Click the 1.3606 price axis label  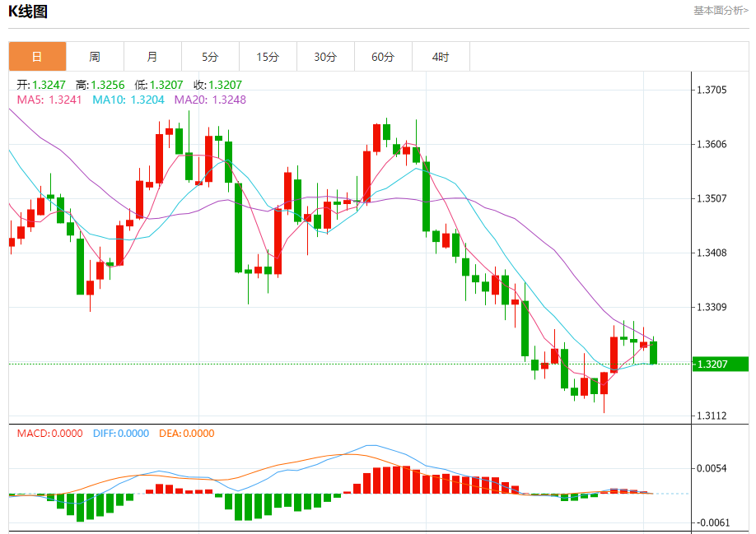[712, 144]
